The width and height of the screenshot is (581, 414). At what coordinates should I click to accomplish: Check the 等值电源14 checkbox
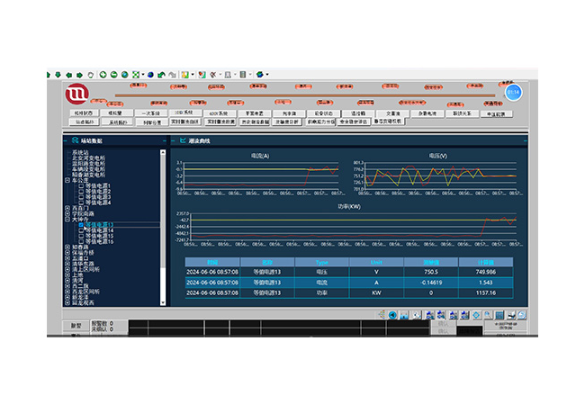point(81,231)
